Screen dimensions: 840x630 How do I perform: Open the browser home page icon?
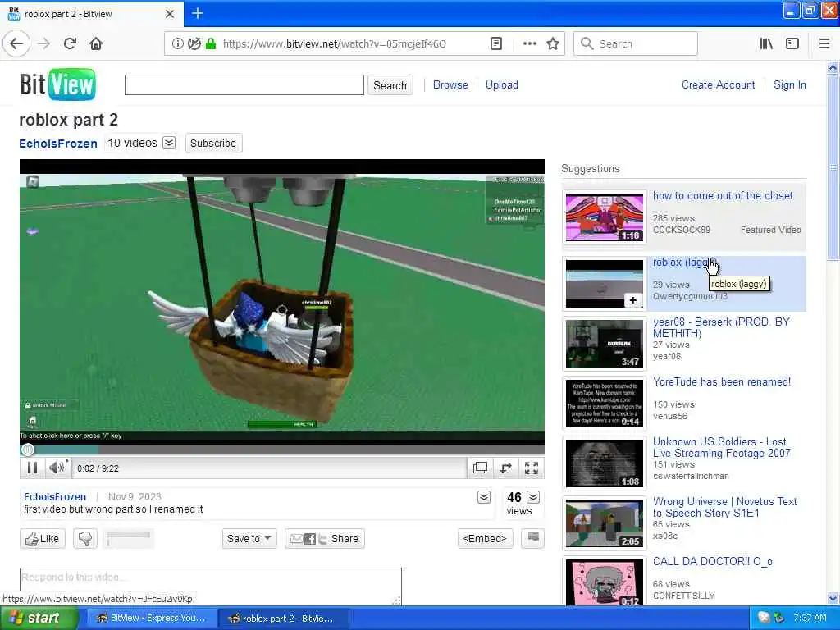96,44
